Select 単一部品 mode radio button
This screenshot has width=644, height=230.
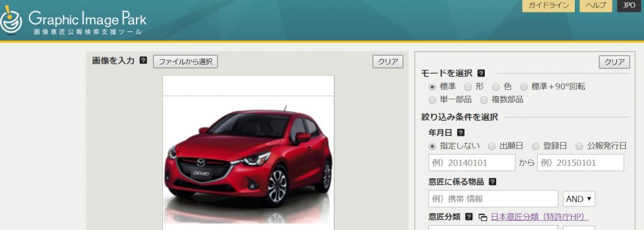[432, 100]
